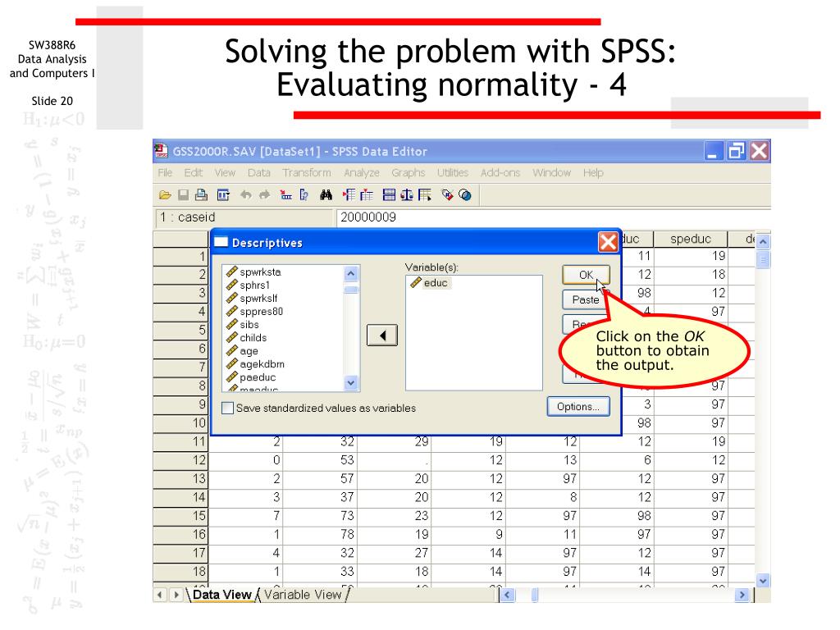The width and height of the screenshot is (840, 630).
Task: Switch to the Data View tab
Action: tap(221, 595)
